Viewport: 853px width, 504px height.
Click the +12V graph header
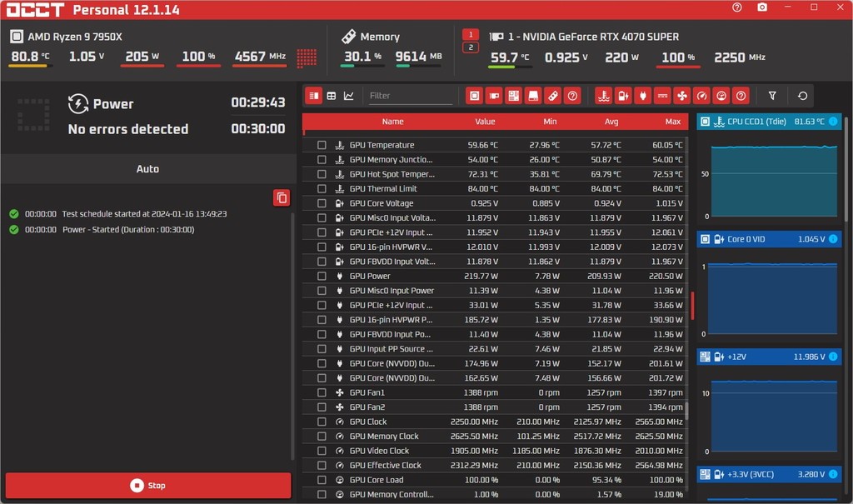pyautogui.click(x=769, y=357)
